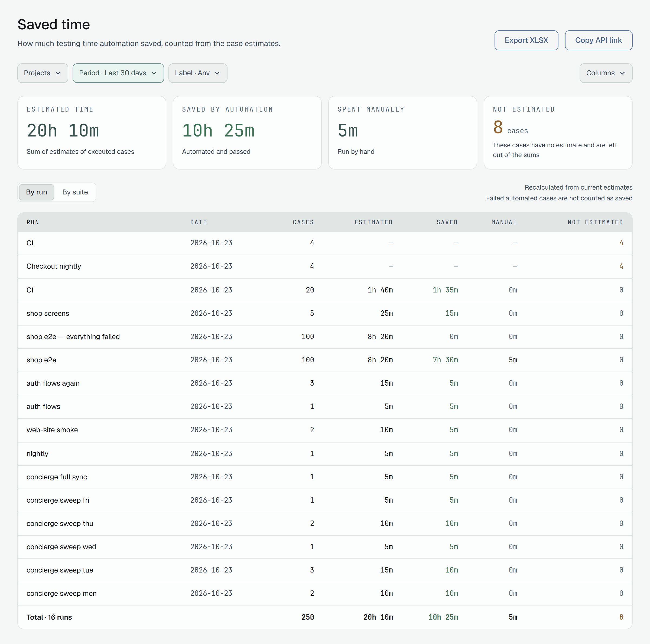
Task: Click the Failed automated cases note
Action: [559, 198]
